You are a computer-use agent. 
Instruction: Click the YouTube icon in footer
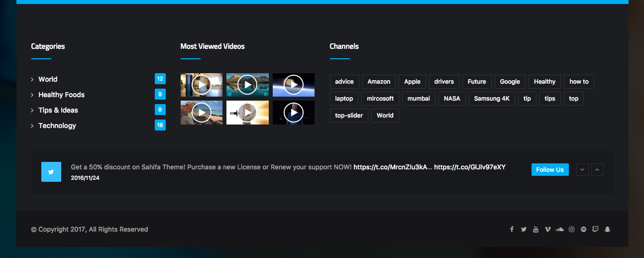tap(536, 230)
